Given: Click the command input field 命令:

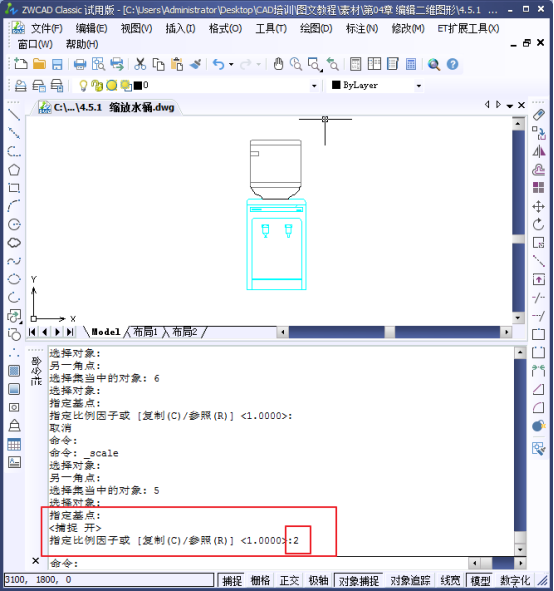Looking at the screenshot, I should click(259, 563).
